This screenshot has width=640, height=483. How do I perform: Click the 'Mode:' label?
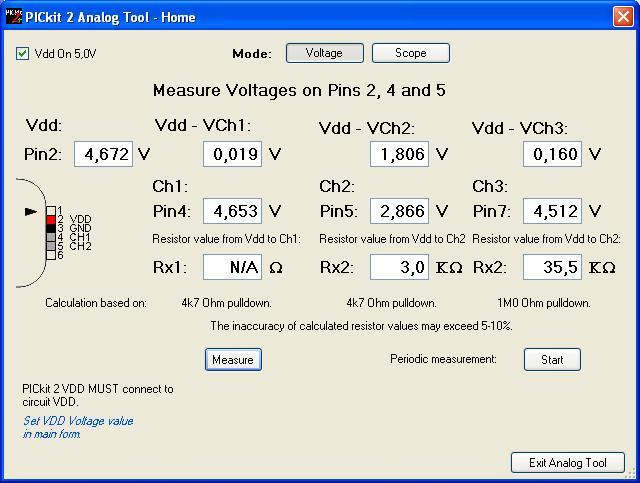252,54
